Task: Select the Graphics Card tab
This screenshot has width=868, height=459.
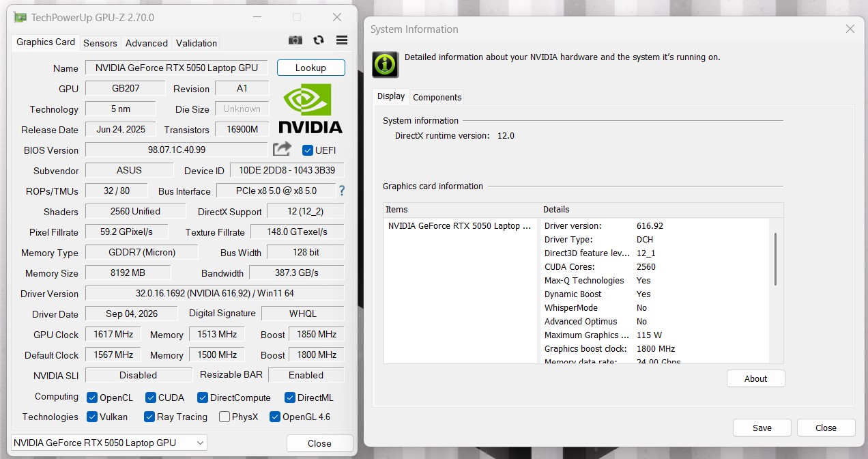Action: pyautogui.click(x=46, y=42)
